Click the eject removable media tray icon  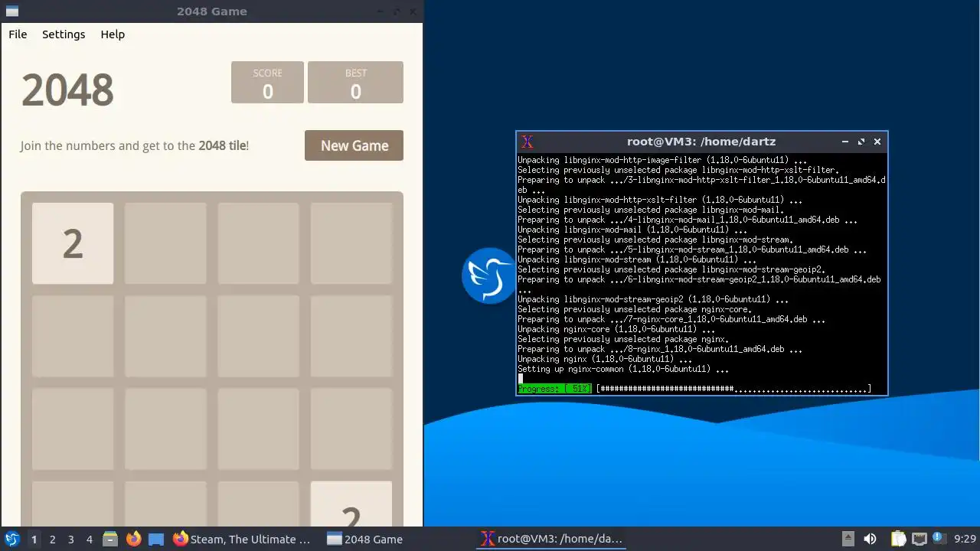click(x=848, y=539)
